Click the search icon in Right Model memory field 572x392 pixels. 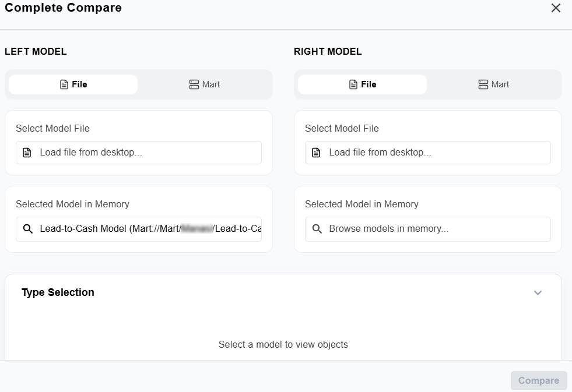click(x=317, y=229)
